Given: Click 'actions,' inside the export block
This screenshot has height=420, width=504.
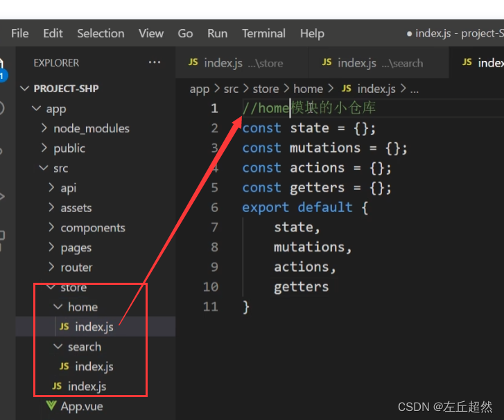Looking at the screenshot, I should 305,267.
